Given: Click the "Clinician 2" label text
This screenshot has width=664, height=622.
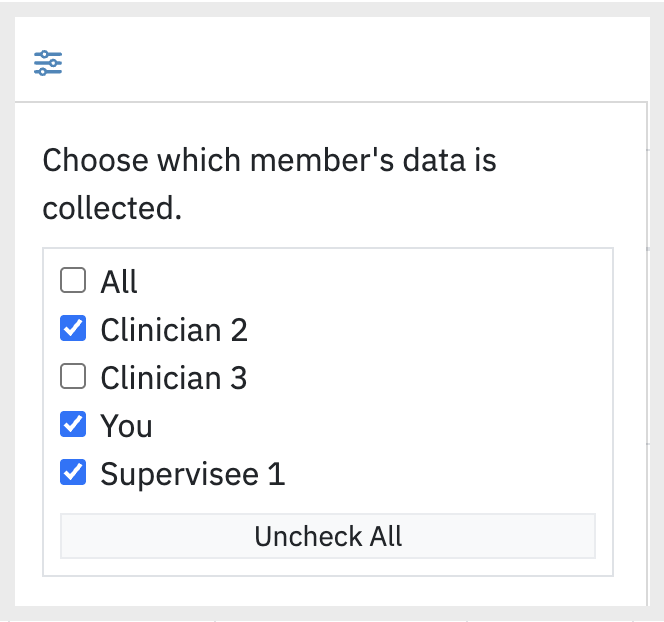Looking at the screenshot, I should (174, 329).
